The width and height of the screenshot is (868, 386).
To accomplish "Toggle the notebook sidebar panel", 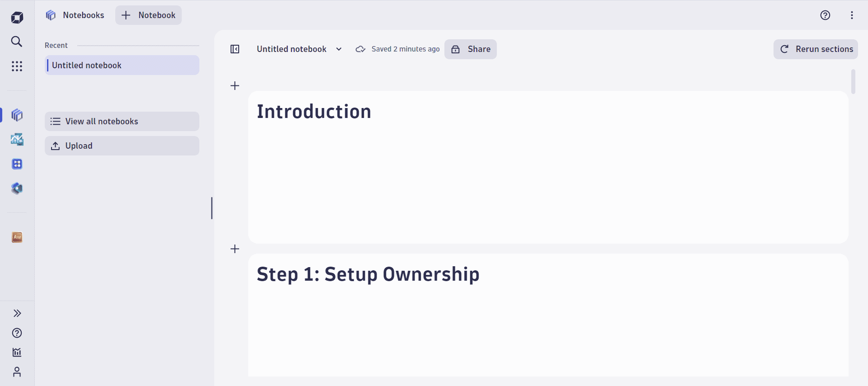I will pyautogui.click(x=235, y=49).
